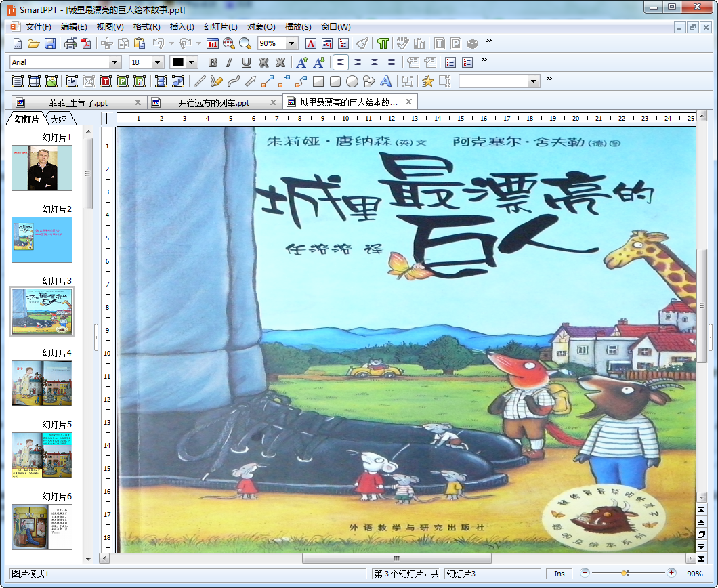Click the zoom in plus button
The image size is (718, 588).
(671, 573)
